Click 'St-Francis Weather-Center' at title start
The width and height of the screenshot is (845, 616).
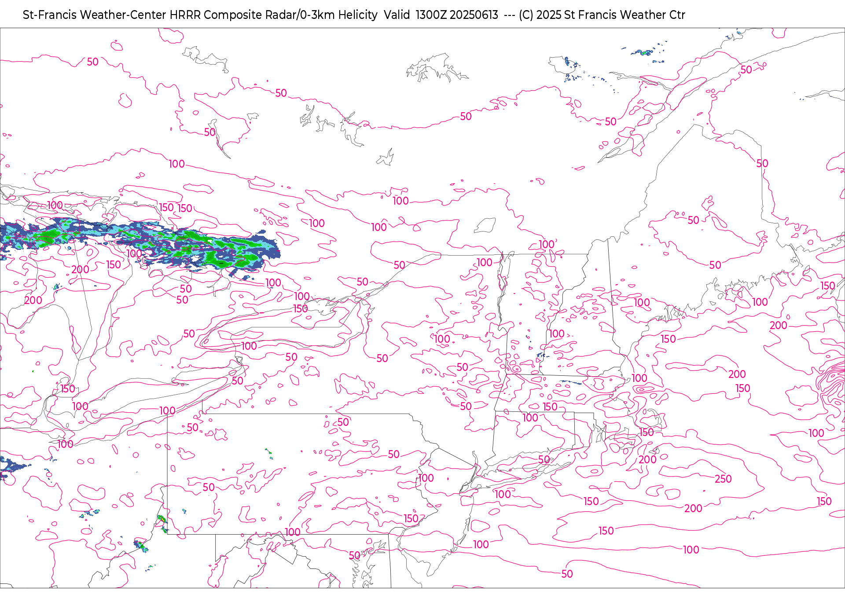coord(95,15)
